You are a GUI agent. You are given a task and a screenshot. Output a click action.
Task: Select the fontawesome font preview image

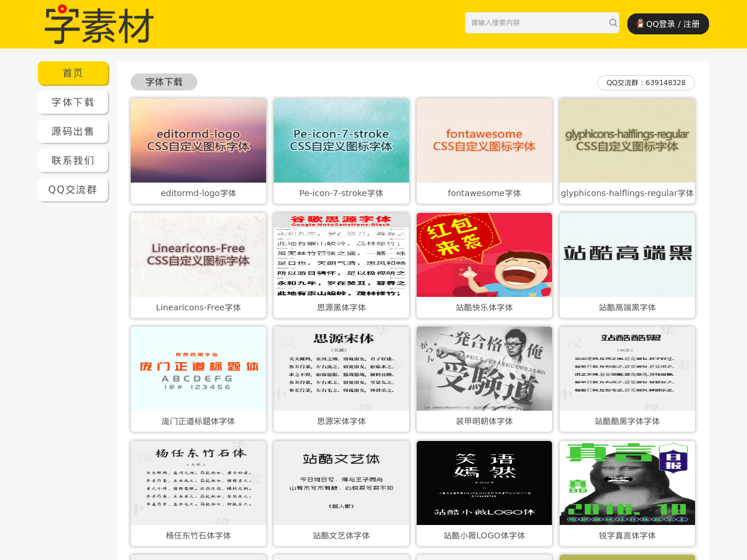[x=484, y=141]
